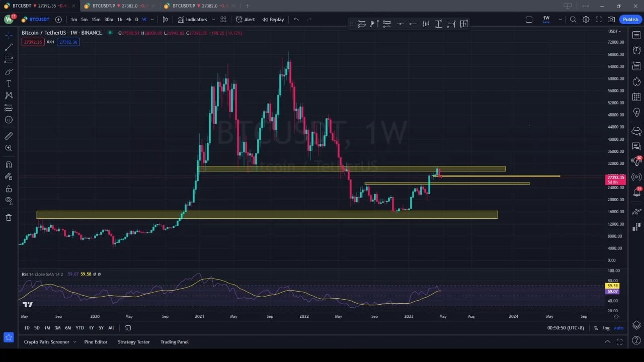Open the help center question icon
This screenshot has width=644, height=362.
click(636, 341)
